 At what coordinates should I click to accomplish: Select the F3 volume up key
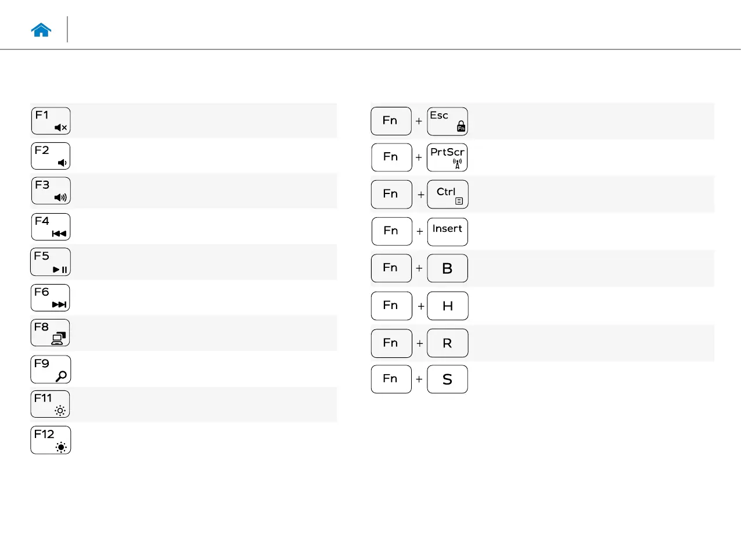coord(51,191)
